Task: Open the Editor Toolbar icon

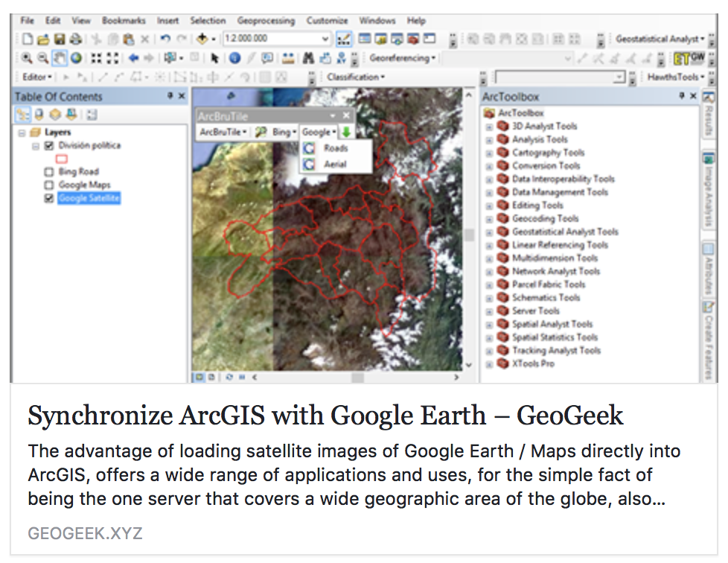Action: pyautogui.click(x=344, y=39)
